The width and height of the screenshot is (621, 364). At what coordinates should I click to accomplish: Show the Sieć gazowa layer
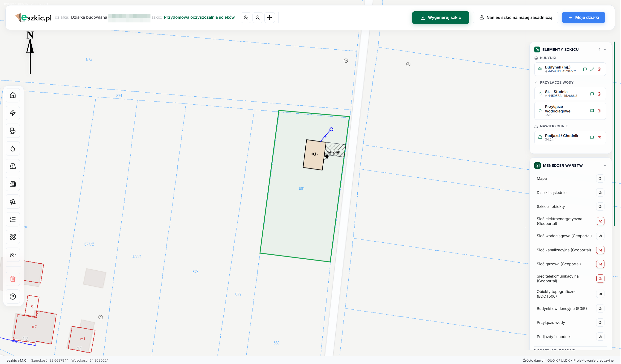[600, 264]
